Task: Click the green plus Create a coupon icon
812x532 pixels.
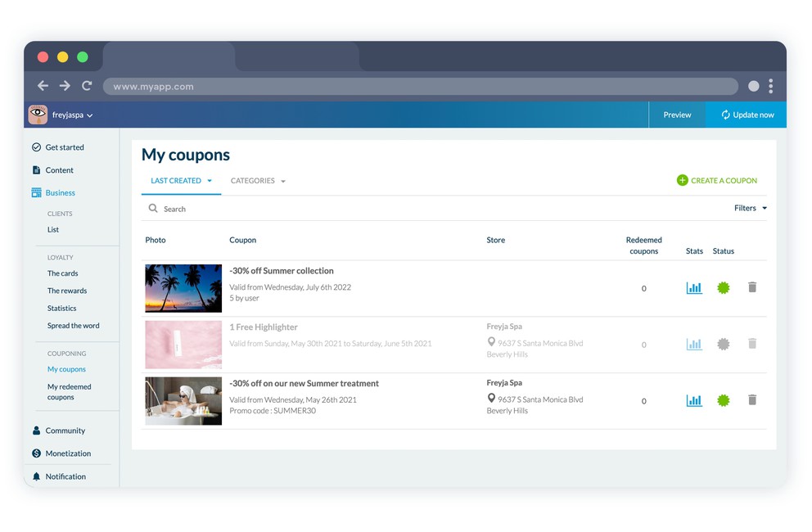Action: click(683, 181)
